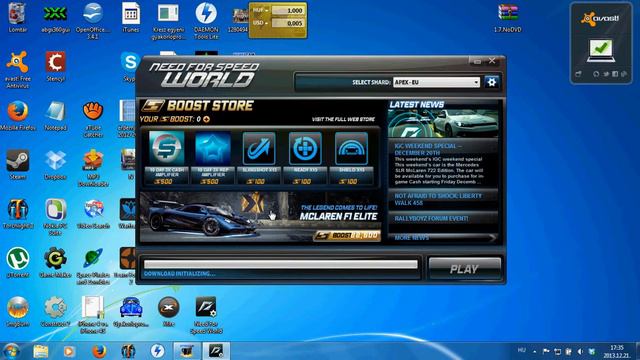This screenshot has width=640, height=360.
Task: Show hidden system tray icons
Action: point(535,351)
